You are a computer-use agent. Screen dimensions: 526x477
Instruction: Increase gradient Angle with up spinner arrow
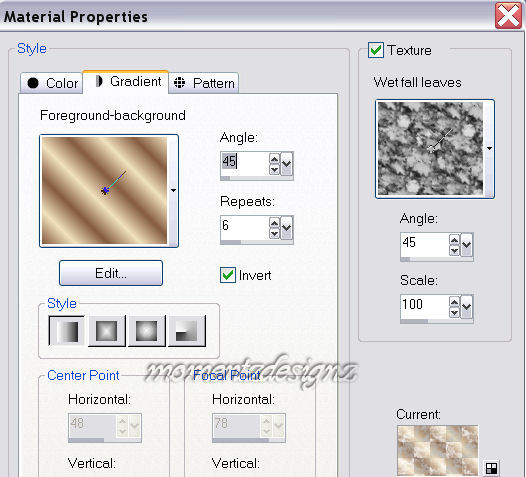[274, 159]
